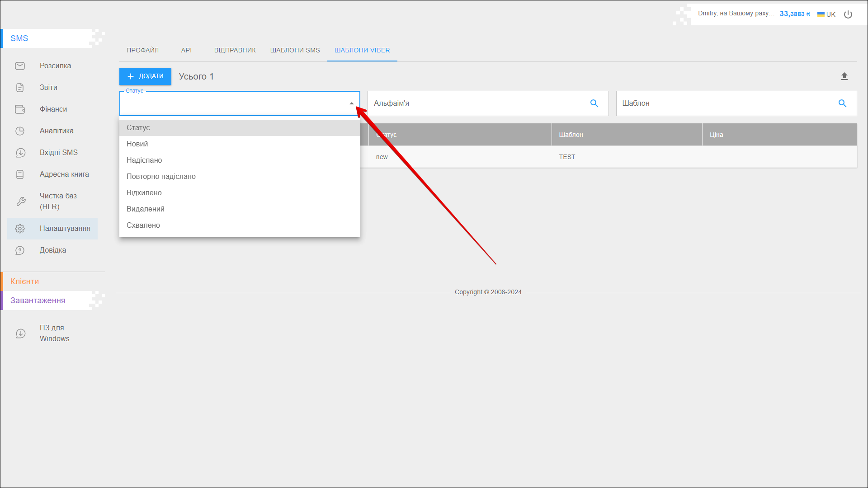Open Чистка баз (HLR) tool

click(x=58, y=202)
